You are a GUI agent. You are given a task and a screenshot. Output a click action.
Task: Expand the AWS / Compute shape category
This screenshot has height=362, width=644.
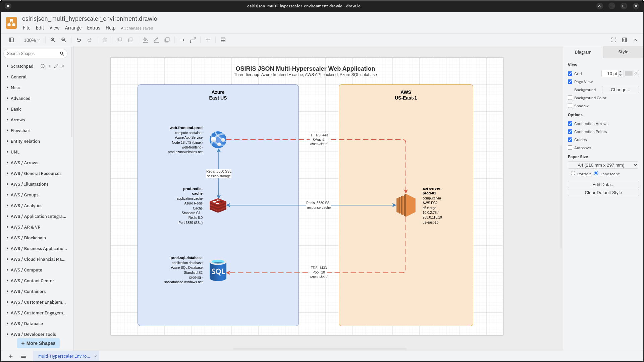click(26, 270)
